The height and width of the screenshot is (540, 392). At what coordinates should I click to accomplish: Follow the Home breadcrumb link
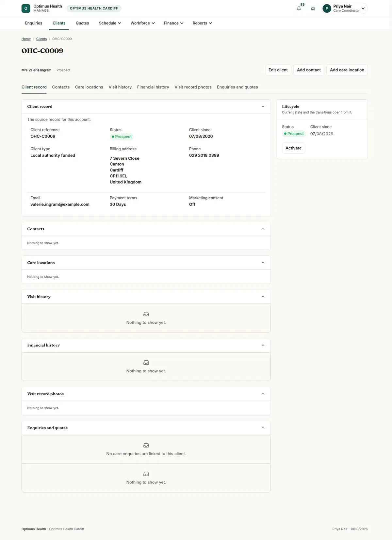[x=26, y=39]
